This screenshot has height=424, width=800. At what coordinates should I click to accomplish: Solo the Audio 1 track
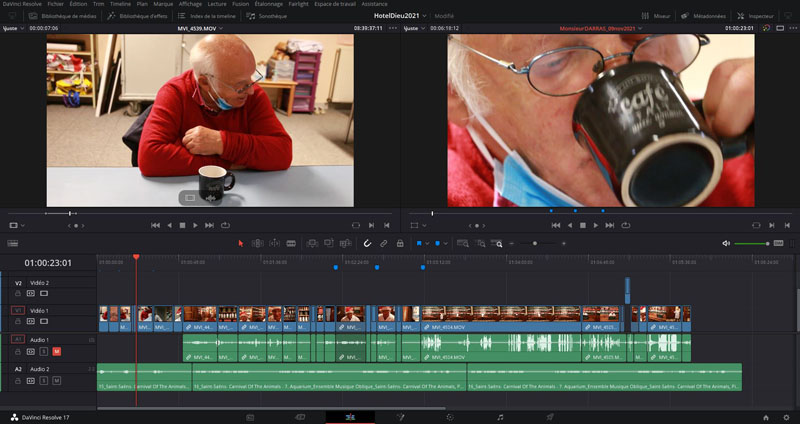(x=44, y=352)
